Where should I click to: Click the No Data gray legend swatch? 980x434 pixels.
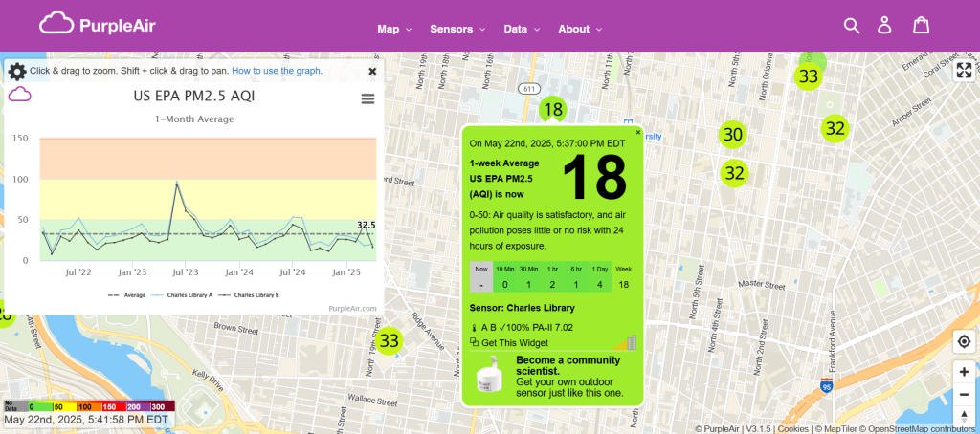[15, 406]
